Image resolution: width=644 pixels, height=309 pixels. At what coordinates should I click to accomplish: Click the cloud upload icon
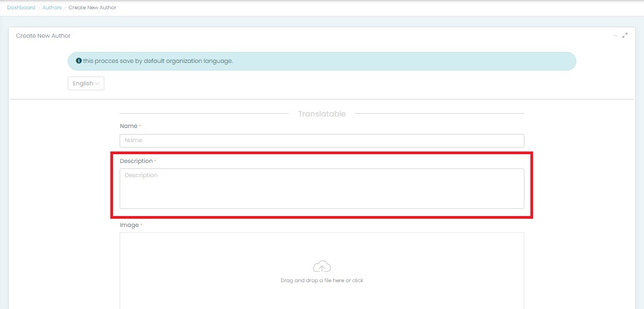(322, 267)
